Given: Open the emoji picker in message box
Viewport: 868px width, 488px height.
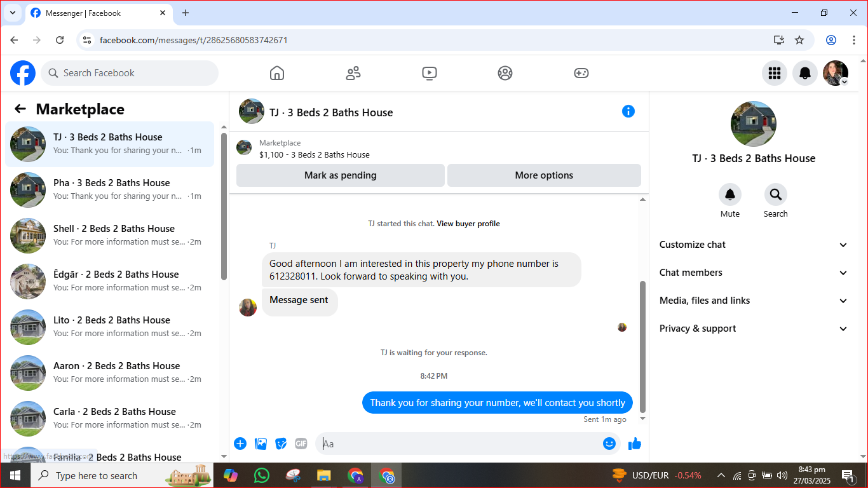Looking at the screenshot, I should point(609,444).
